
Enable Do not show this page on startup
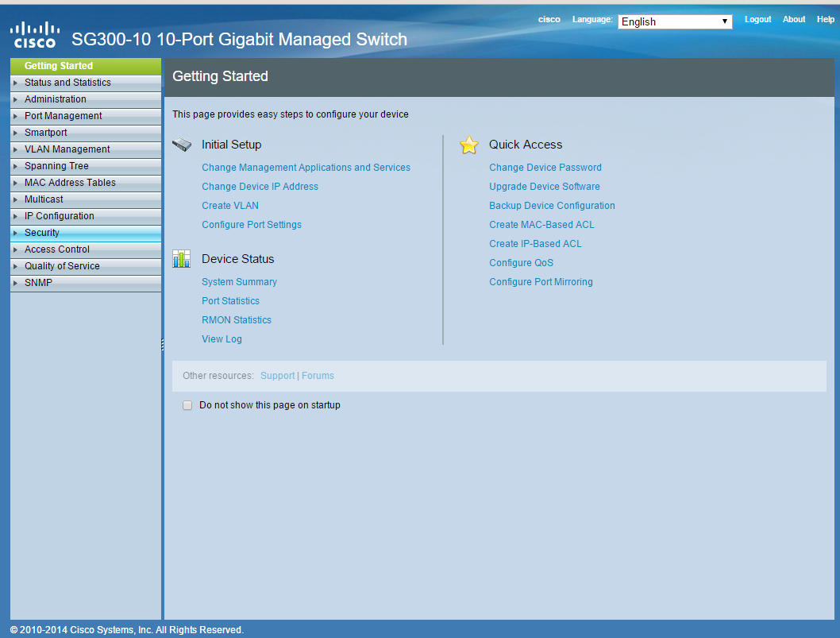[x=187, y=405]
